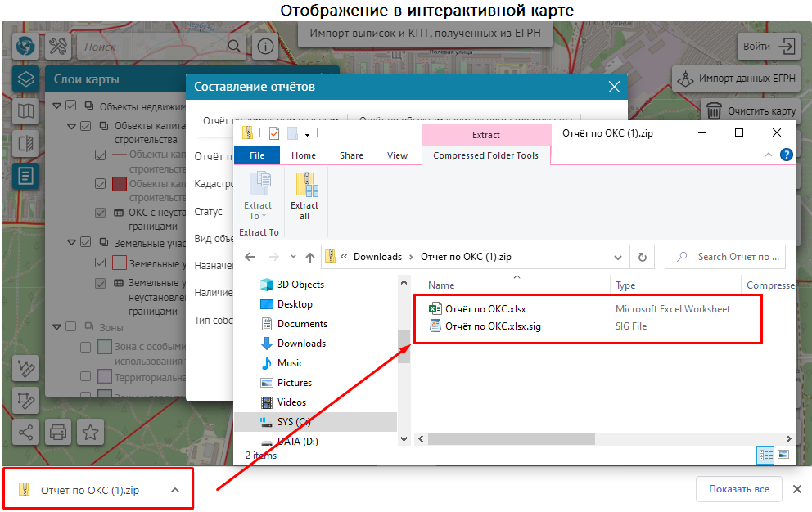Screen dimensions: 812x512
Task: Click the Очистить карту button
Action: point(750,110)
